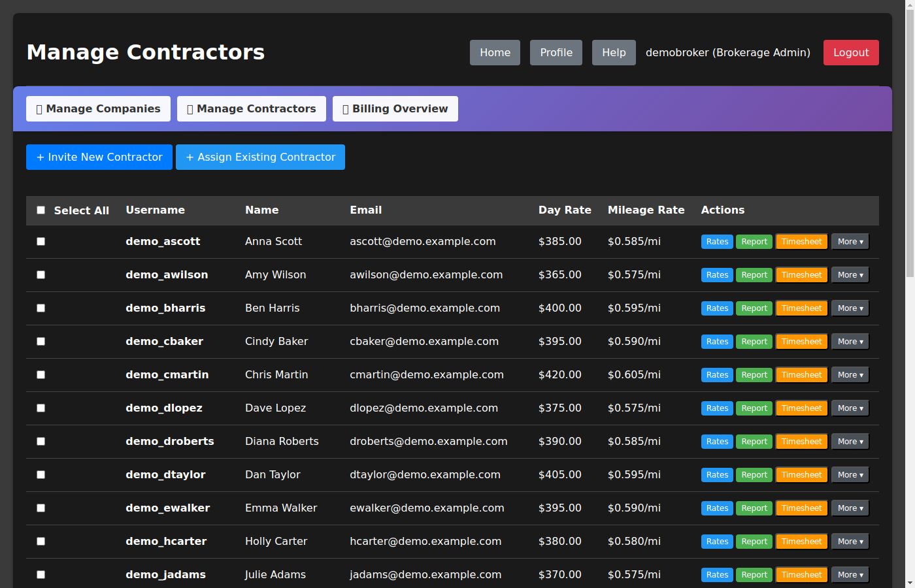Expand More menu for Cindy Baker

point(850,342)
